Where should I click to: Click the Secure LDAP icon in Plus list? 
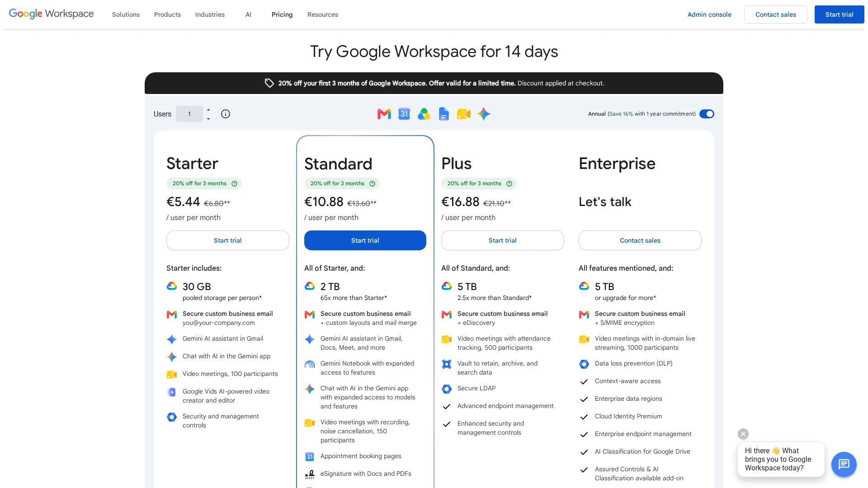(x=447, y=389)
